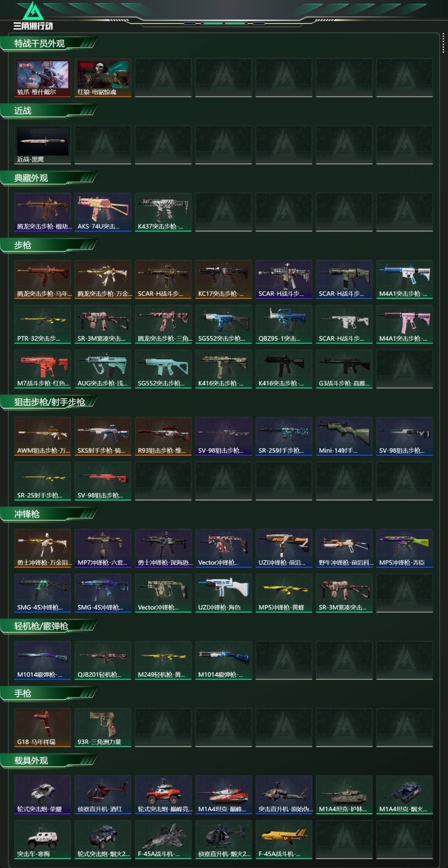This screenshot has width=448, height=868.
Task: Open the 近战-黑鹰 knife item
Action: (x=43, y=145)
